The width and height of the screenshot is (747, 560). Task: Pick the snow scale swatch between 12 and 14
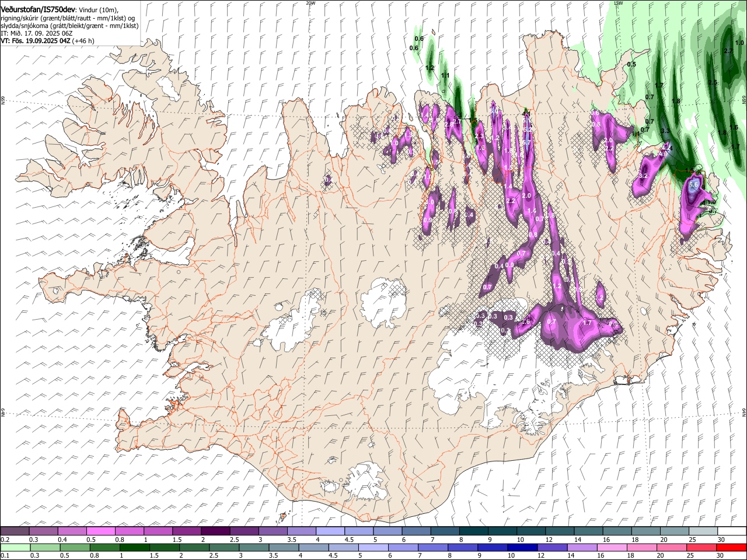tap(560, 531)
